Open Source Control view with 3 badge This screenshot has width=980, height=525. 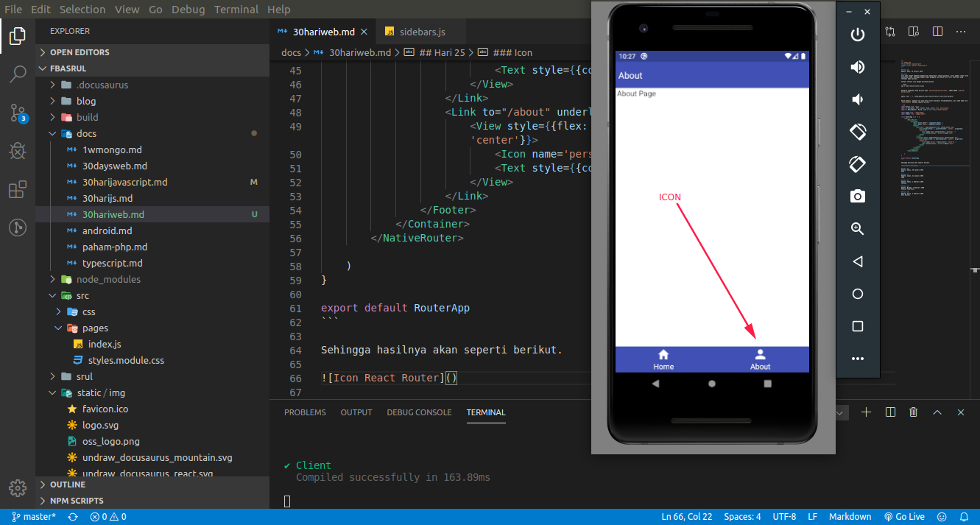click(18, 112)
